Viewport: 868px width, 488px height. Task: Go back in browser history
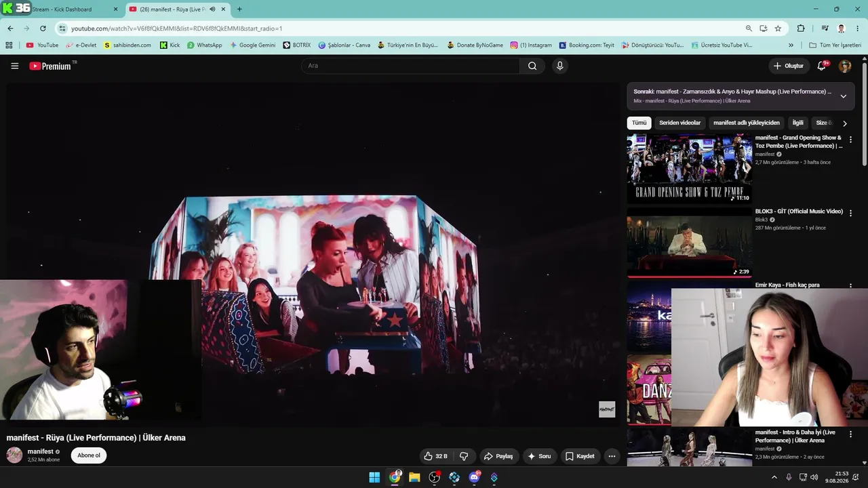(10, 28)
